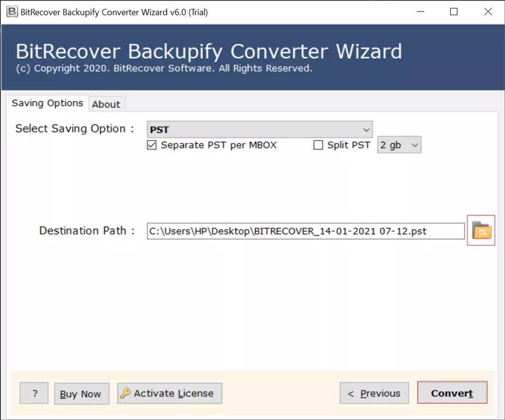
Task: Enable the Split PST checkbox
Action: 318,145
